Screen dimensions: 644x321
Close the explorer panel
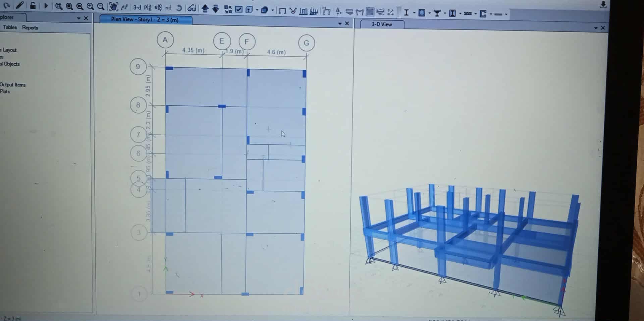click(x=86, y=18)
